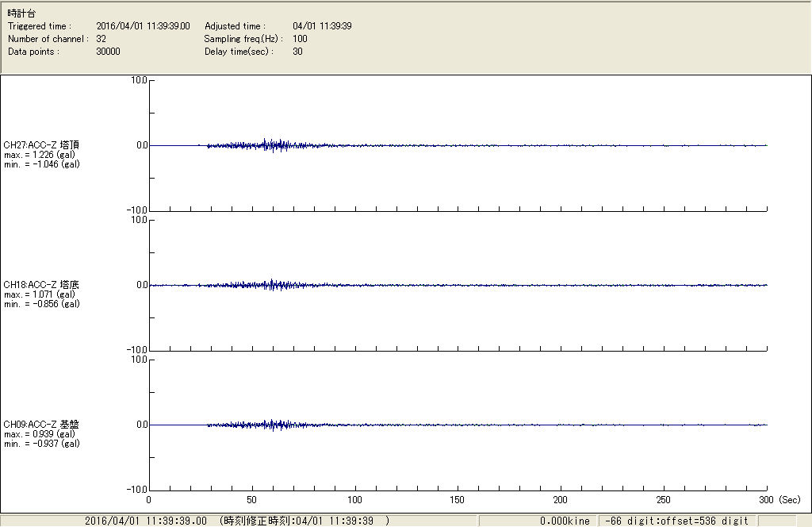
Task: Click the Data points value 30000
Action: click(x=108, y=52)
